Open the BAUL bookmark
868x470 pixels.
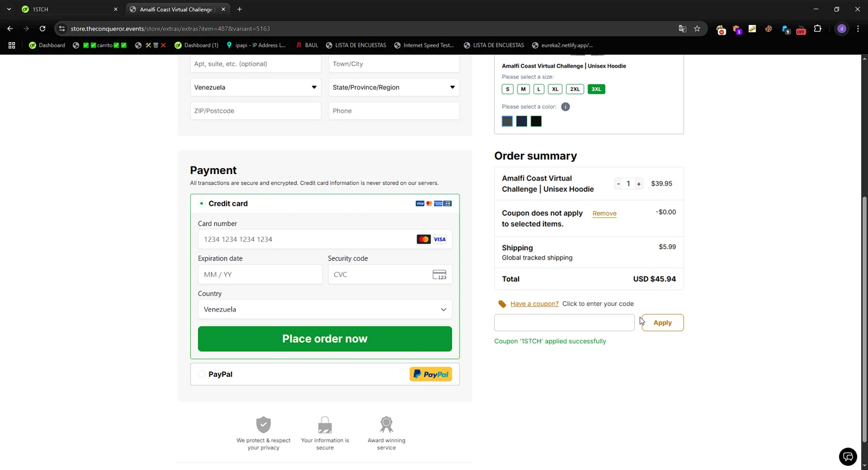pyautogui.click(x=307, y=45)
